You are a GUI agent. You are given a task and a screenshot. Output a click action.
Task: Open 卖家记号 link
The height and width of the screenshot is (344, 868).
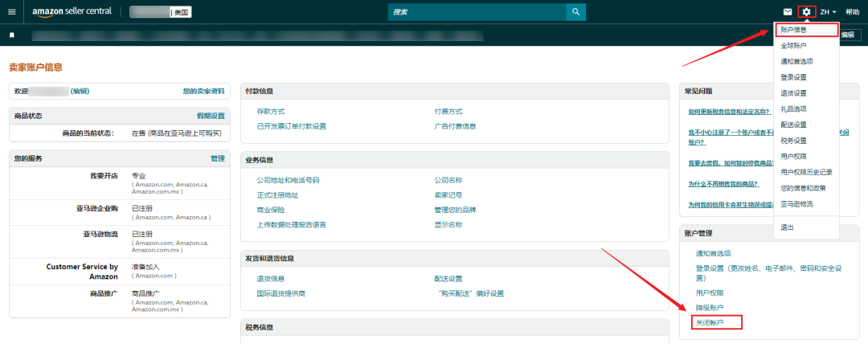[448, 195]
